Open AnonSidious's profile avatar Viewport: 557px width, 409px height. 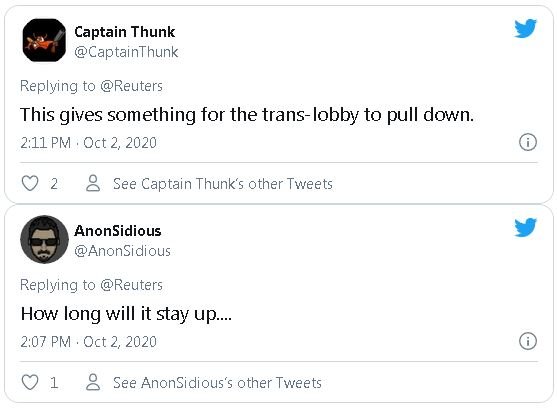pyautogui.click(x=44, y=239)
